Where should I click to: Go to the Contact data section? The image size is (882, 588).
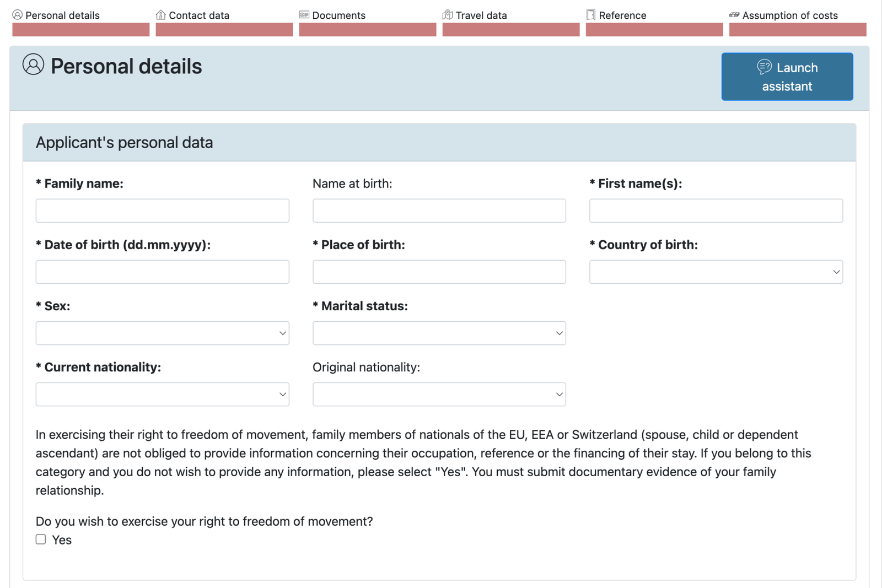[x=198, y=15]
